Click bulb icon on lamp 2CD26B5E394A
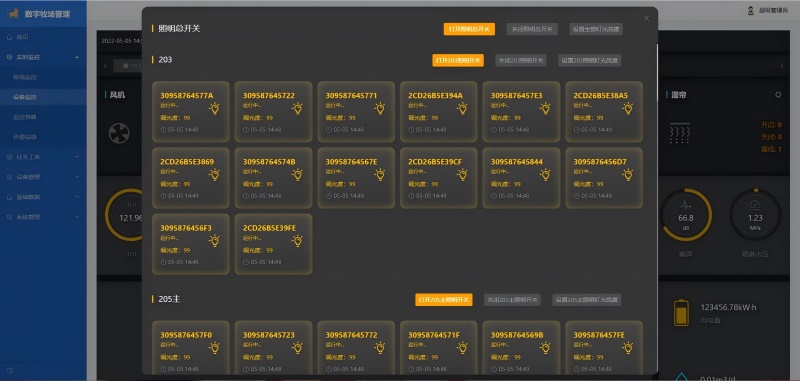800x381 pixels. [463, 108]
